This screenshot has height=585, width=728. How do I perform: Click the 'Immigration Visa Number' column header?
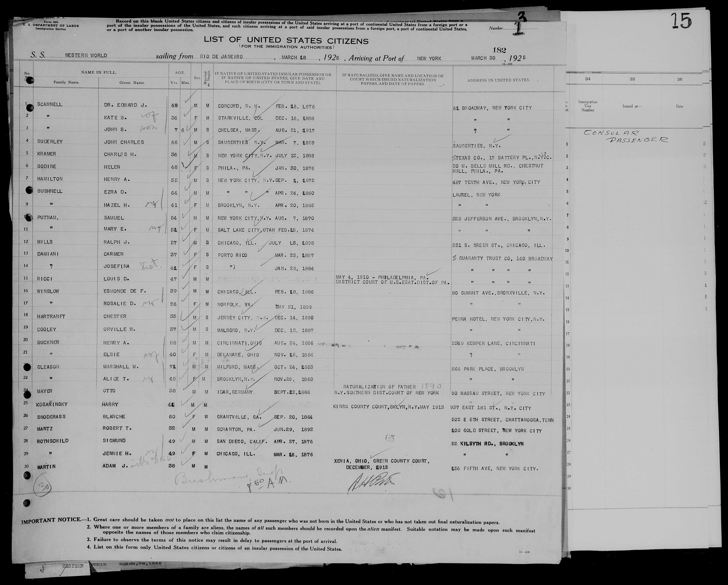click(588, 106)
